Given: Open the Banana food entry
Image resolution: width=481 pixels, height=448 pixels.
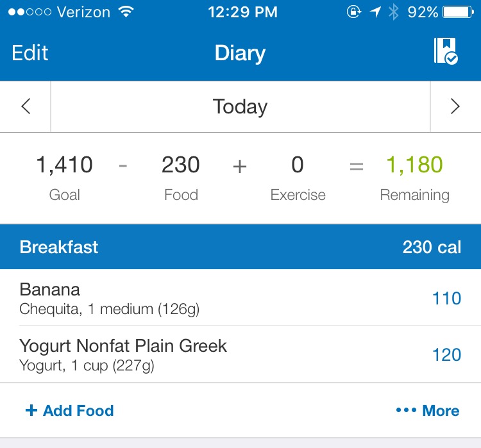Looking at the screenshot, I should 240,297.
